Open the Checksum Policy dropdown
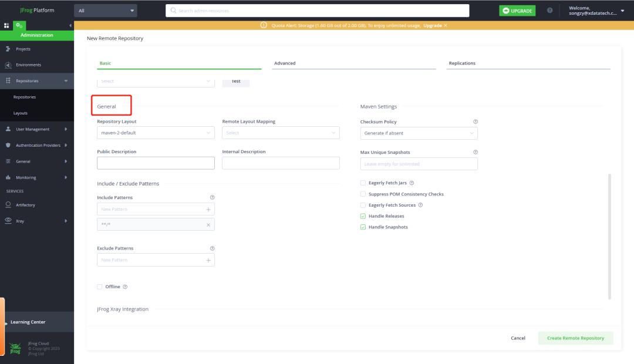Image resolution: width=634 pixels, height=364 pixels. point(419,133)
